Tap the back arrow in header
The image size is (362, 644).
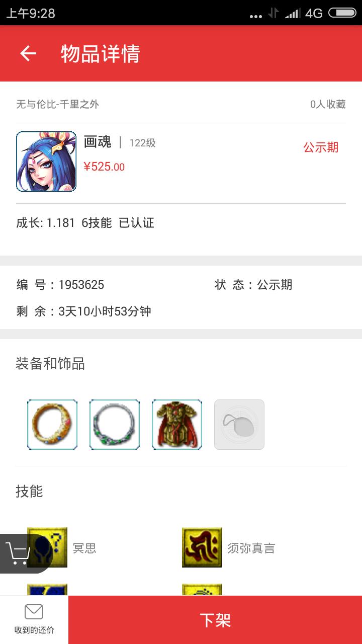coord(28,53)
